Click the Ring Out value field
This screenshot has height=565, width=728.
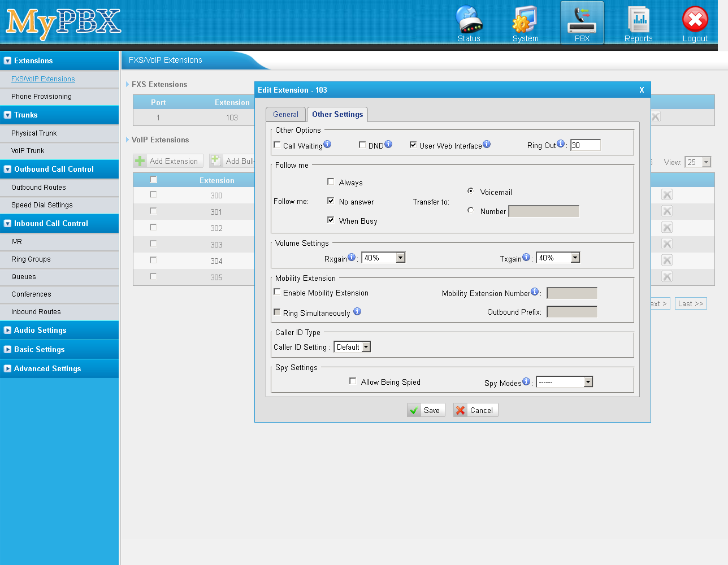(586, 145)
